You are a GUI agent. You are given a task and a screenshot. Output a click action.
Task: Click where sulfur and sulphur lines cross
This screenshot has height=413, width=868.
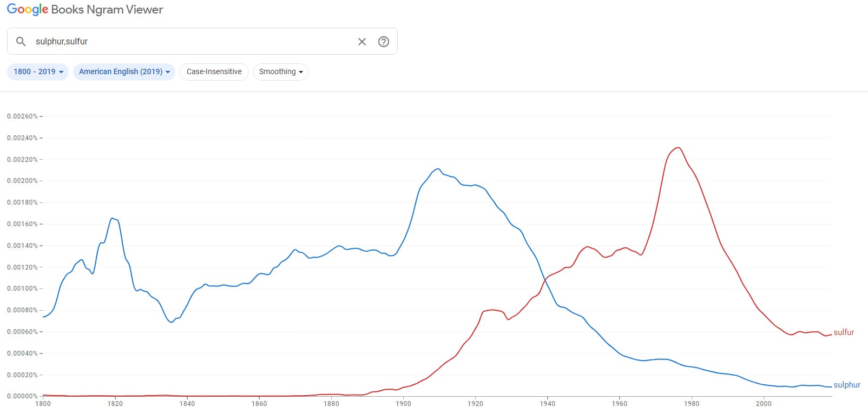pyautogui.click(x=545, y=281)
